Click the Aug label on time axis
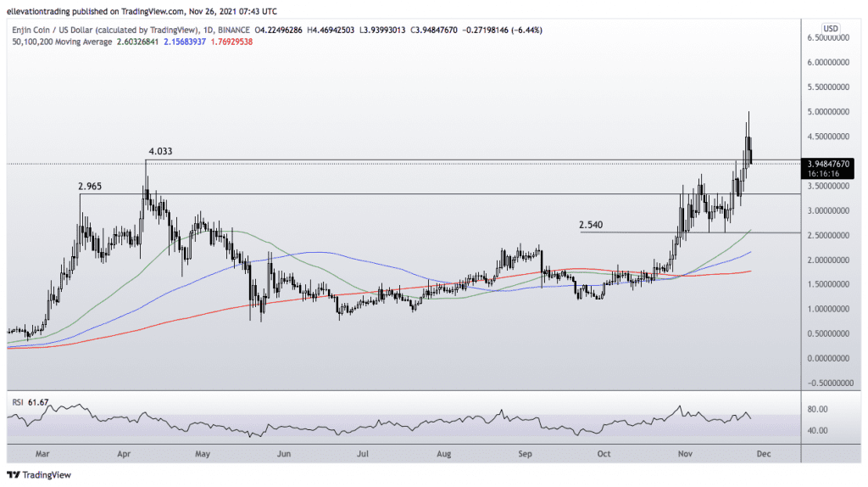This screenshot has width=868, height=487. tap(444, 454)
